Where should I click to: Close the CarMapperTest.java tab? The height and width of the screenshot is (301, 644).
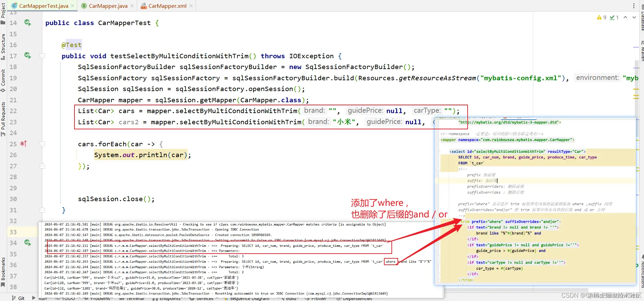[x=72, y=6]
